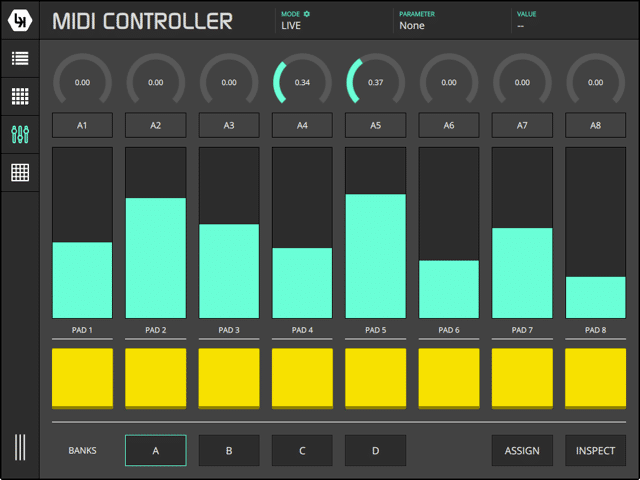Click the A8 label button
This screenshot has width=640, height=480.
[x=596, y=125]
